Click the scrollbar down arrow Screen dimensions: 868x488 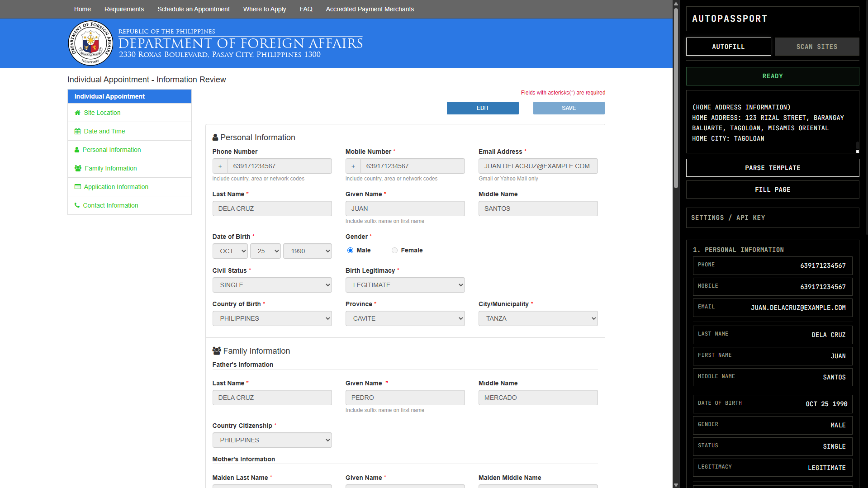[x=676, y=485]
